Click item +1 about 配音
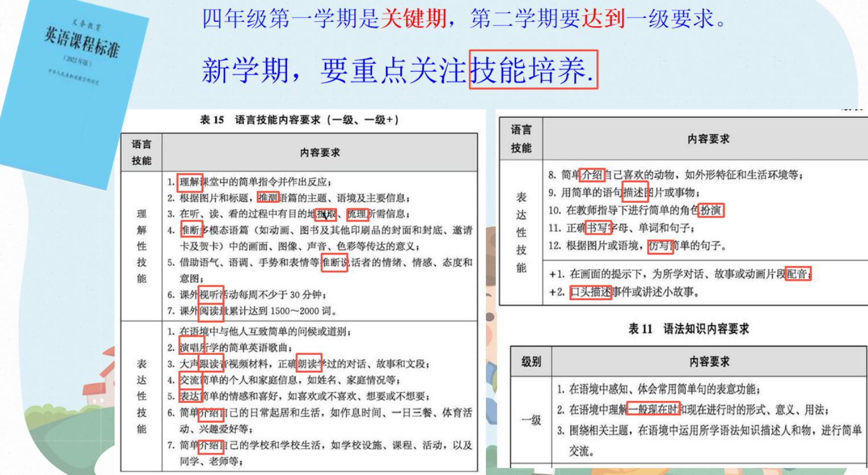 pyautogui.click(x=679, y=274)
